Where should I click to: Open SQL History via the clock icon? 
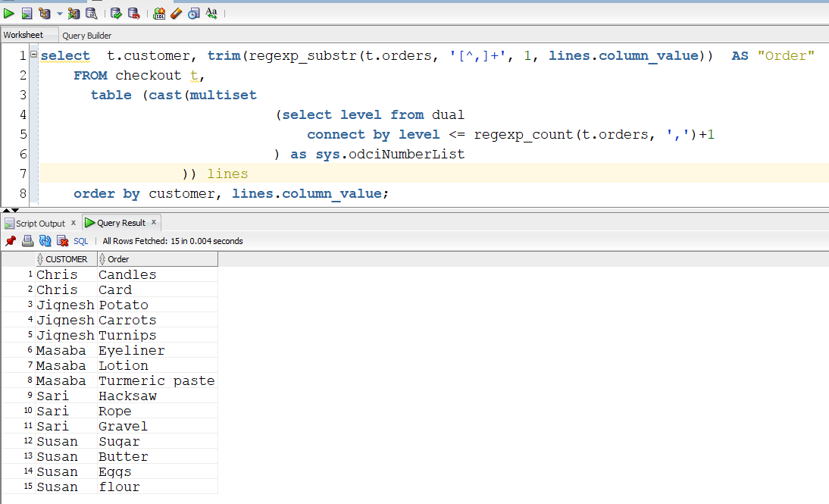tap(192, 13)
